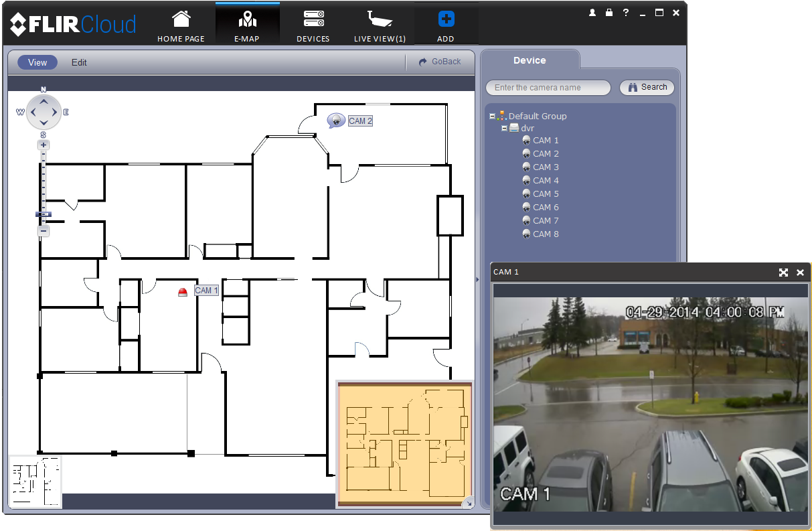Switch map to Edit mode
This screenshot has height=531, width=812.
click(79, 62)
